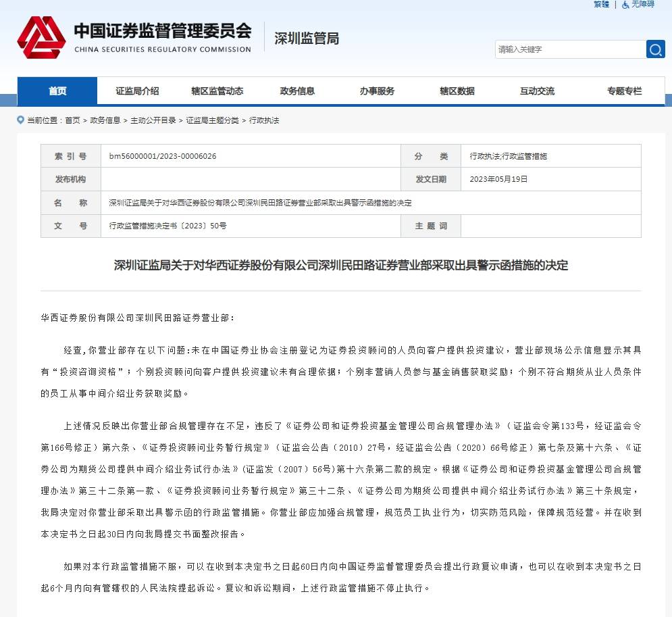Click the 名称 label cell
The image size is (672, 617).
click(x=71, y=203)
